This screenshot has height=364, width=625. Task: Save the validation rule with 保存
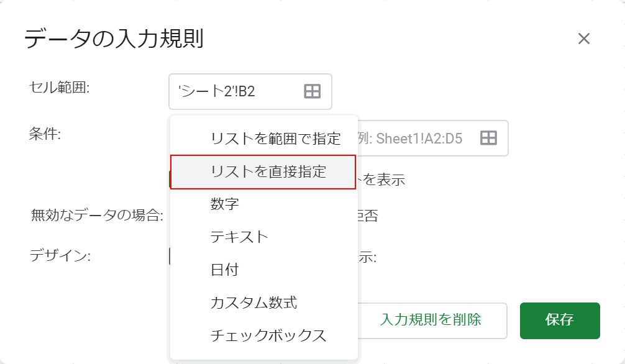(x=559, y=321)
